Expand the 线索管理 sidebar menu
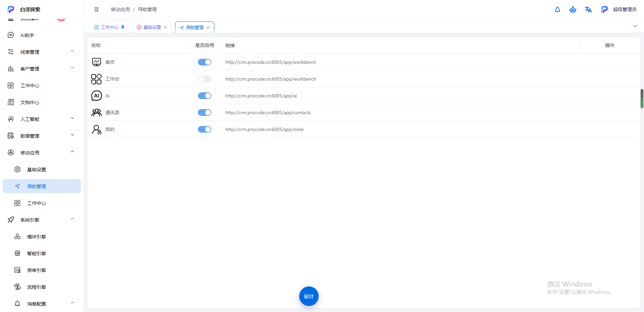 coord(42,52)
